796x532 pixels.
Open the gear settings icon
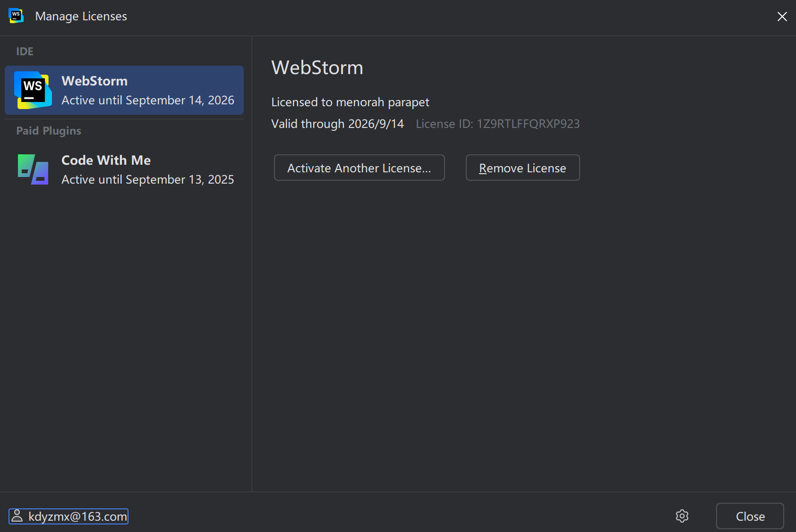pos(682,516)
